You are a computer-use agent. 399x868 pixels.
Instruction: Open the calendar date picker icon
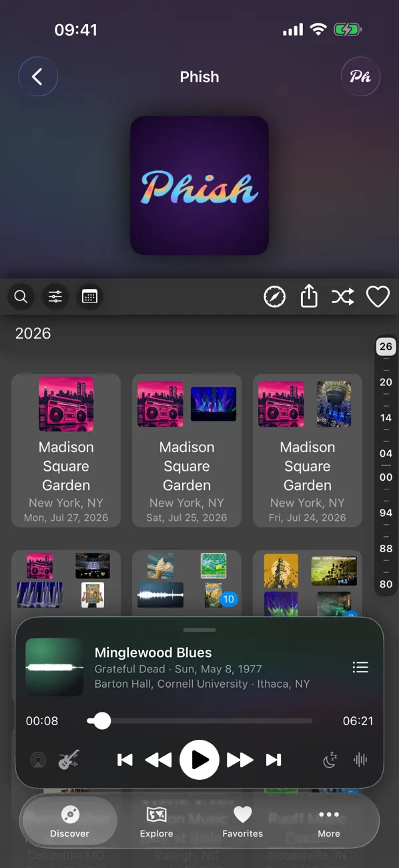coord(89,297)
